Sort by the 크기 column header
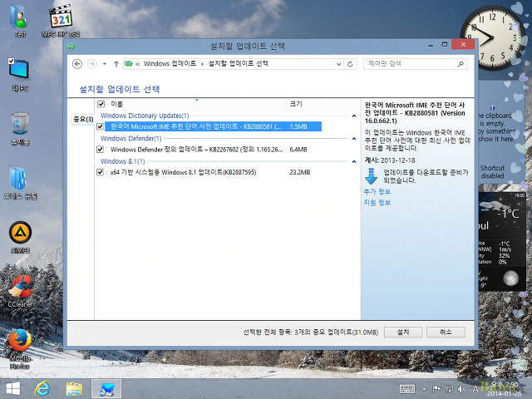 point(303,104)
